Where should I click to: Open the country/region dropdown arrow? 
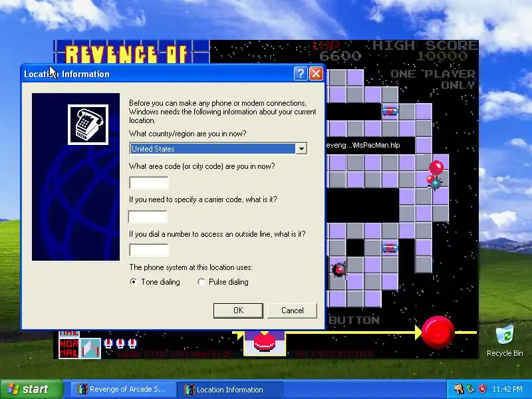(x=301, y=148)
